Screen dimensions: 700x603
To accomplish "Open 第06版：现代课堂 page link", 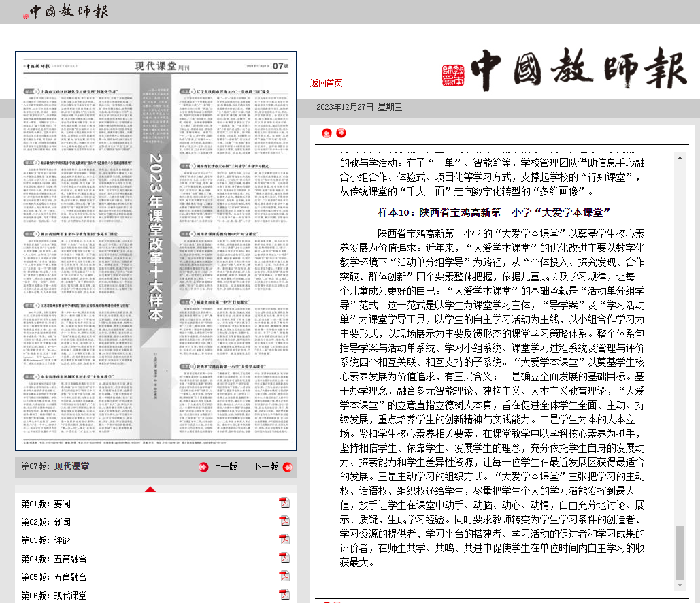I will pyautogui.click(x=54, y=596).
